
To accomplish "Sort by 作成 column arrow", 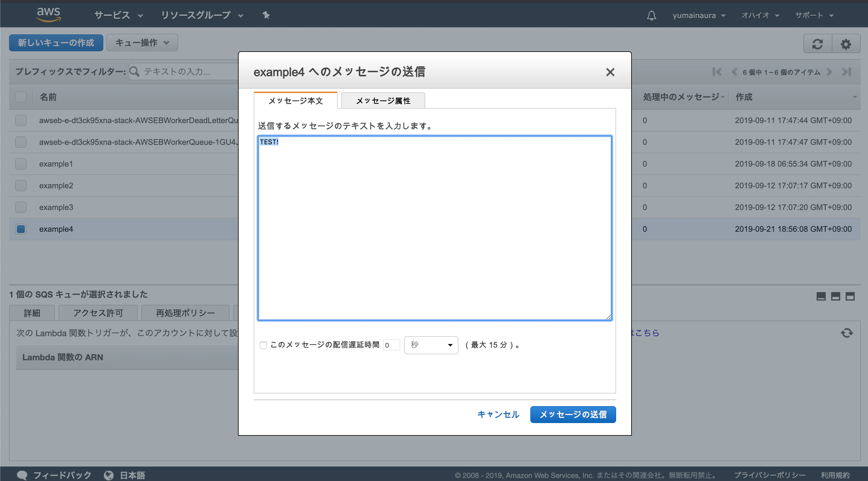I will point(855,97).
